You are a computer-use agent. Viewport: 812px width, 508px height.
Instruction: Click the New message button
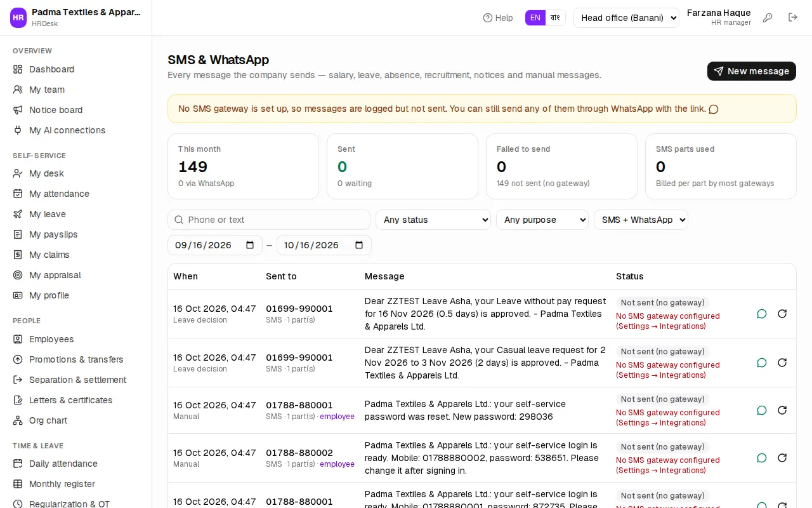coord(752,71)
